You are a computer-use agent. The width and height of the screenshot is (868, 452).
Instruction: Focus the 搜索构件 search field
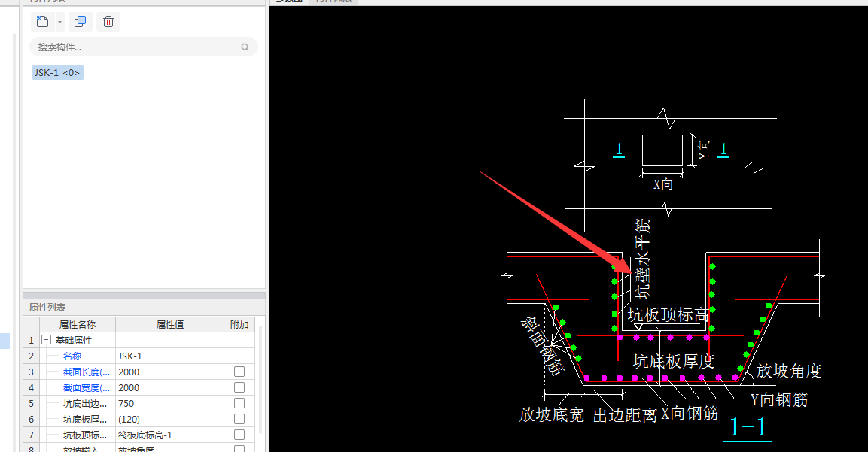click(143, 47)
